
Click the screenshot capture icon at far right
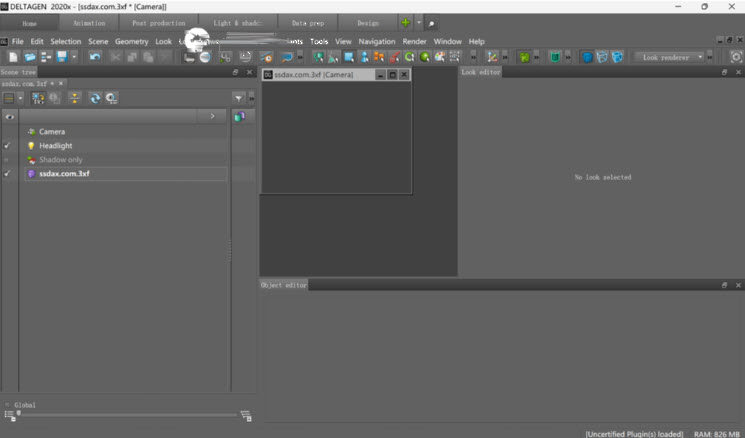point(736,57)
